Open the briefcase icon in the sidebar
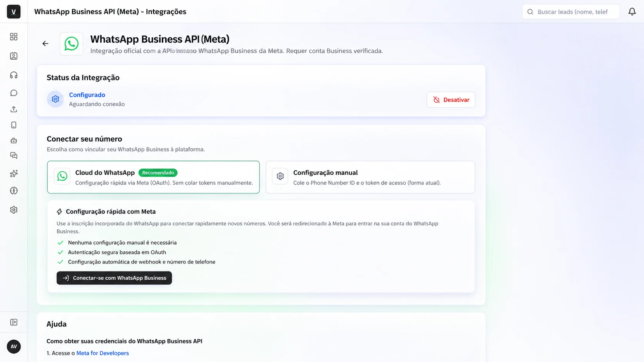This screenshot has width=644, height=362. 14,140
